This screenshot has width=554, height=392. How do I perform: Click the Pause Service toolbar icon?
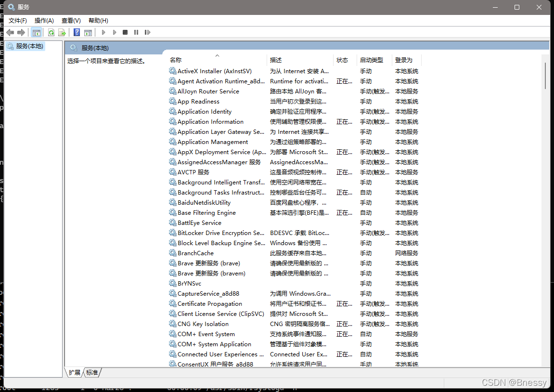(x=136, y=33)
